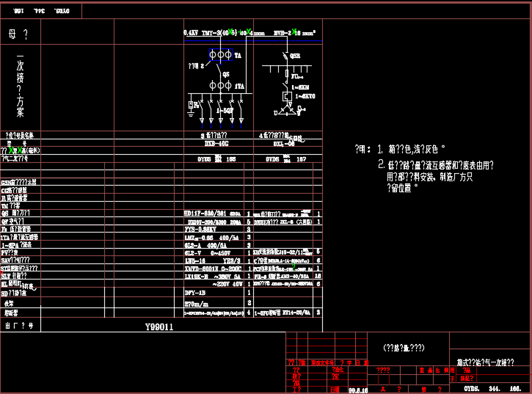Select the HD11F-630/381 table cell
Image resolution: width=532 pixels, height=394 pixels.
[212, 214]
